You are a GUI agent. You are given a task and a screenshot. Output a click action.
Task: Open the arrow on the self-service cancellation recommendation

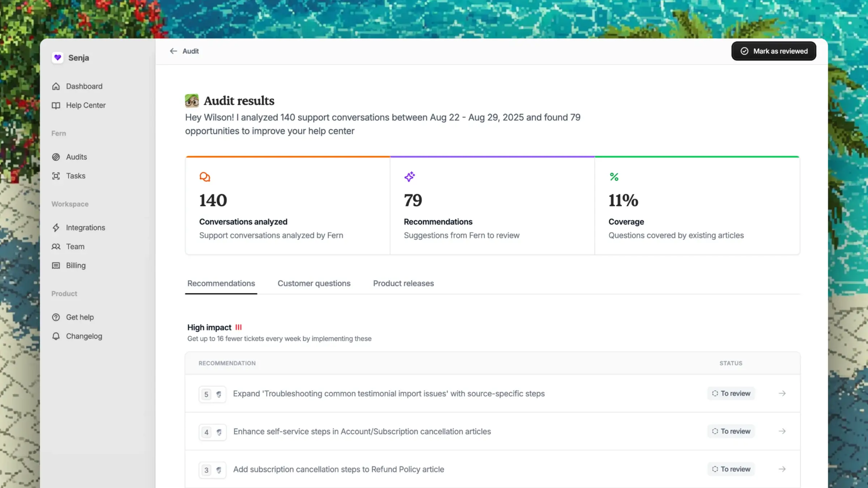click(782, 431)
